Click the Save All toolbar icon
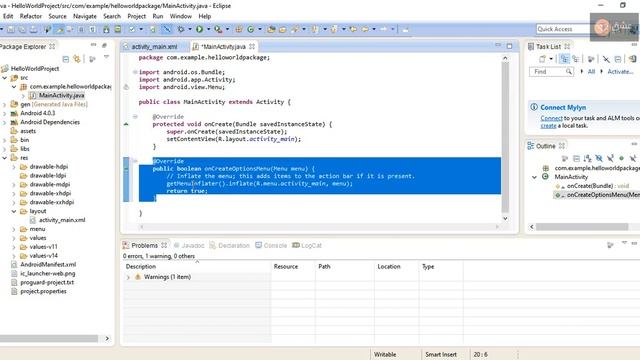 click(22, 29)
